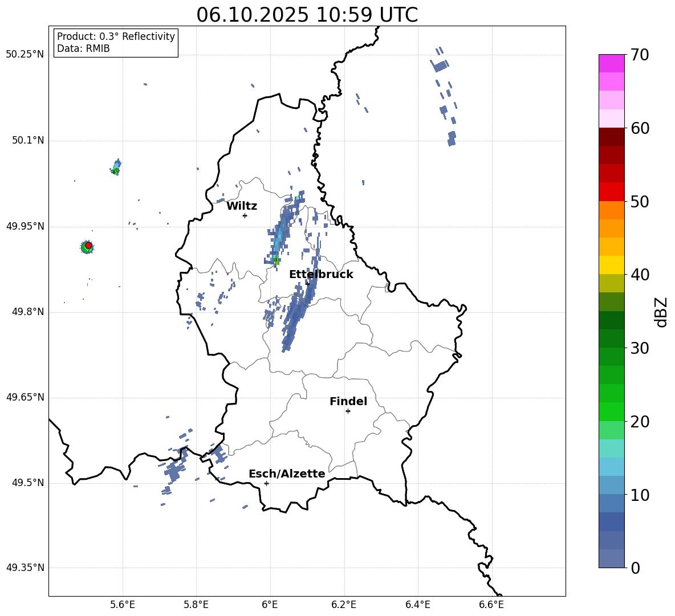
Task: Click the bright red colorbar swatch above 50
Action: pyautogui.click(x=611, y=192)
